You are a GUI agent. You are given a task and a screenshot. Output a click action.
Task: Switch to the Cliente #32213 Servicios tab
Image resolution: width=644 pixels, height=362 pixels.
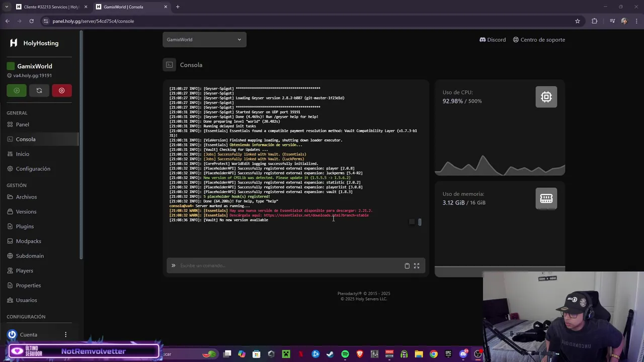point(51,7)
